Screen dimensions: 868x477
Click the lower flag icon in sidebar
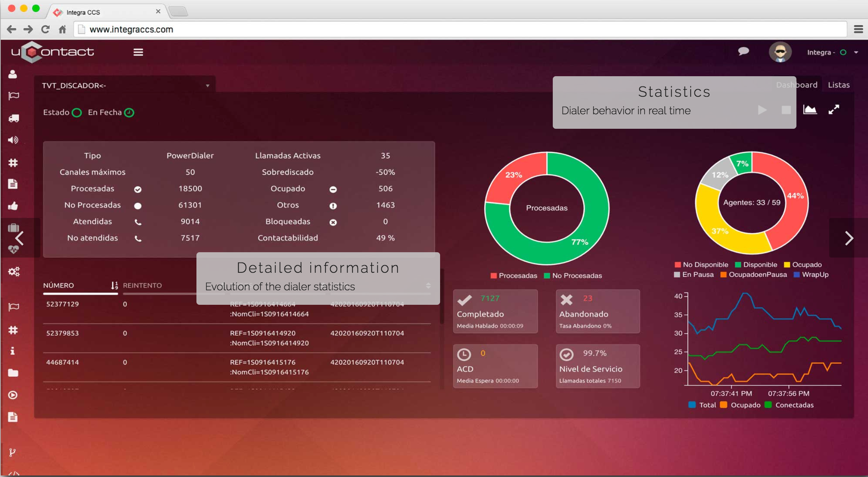tap(14, 307)
